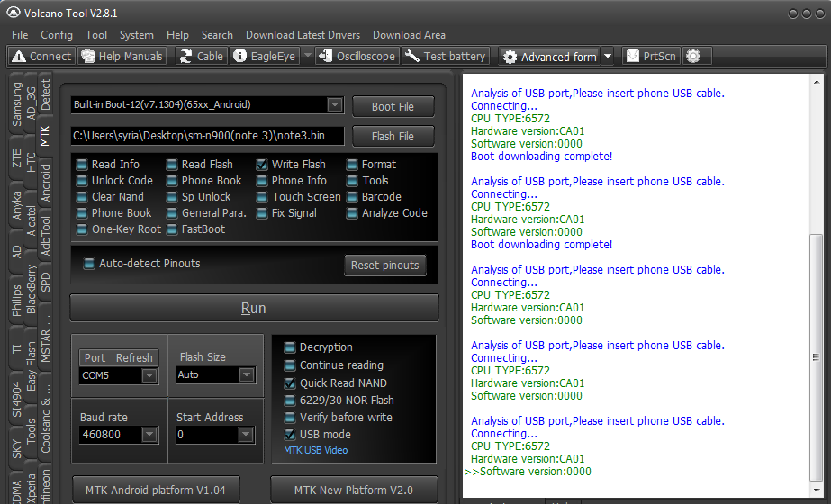This screenshot has width=831, height=504.
Task: Enable the One-Key Root checkbox
Action: point(82,229)
